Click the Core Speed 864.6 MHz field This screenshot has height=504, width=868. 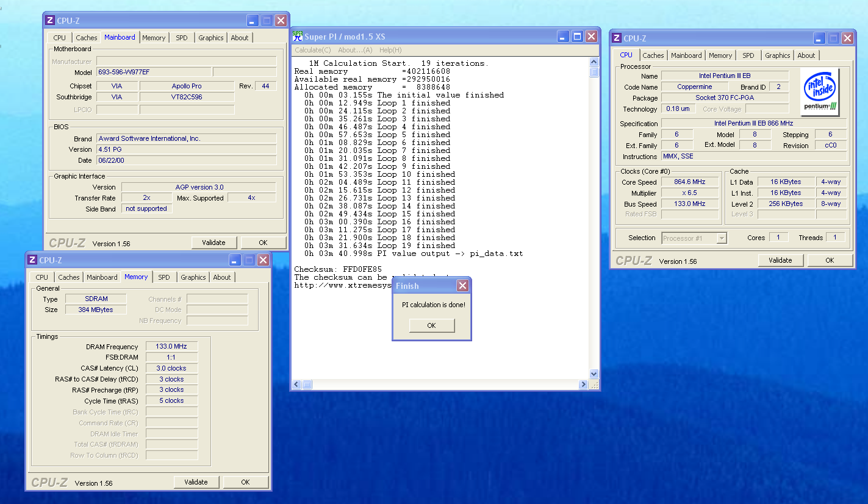[690, 182]
